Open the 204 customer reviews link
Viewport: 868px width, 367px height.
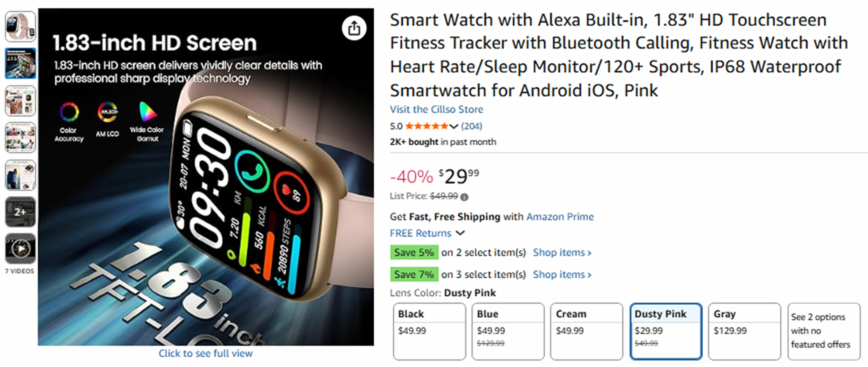[x=471, y=126]
